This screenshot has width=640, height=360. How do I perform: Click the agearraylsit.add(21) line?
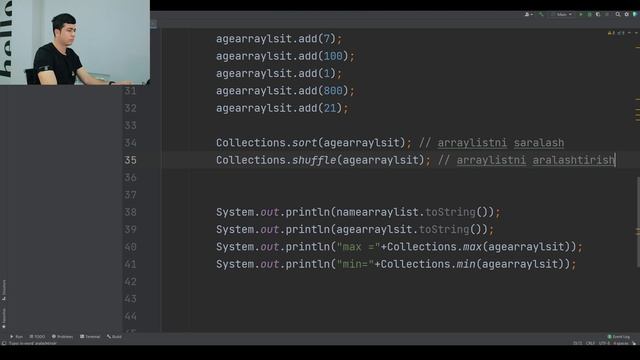(282, 108)
